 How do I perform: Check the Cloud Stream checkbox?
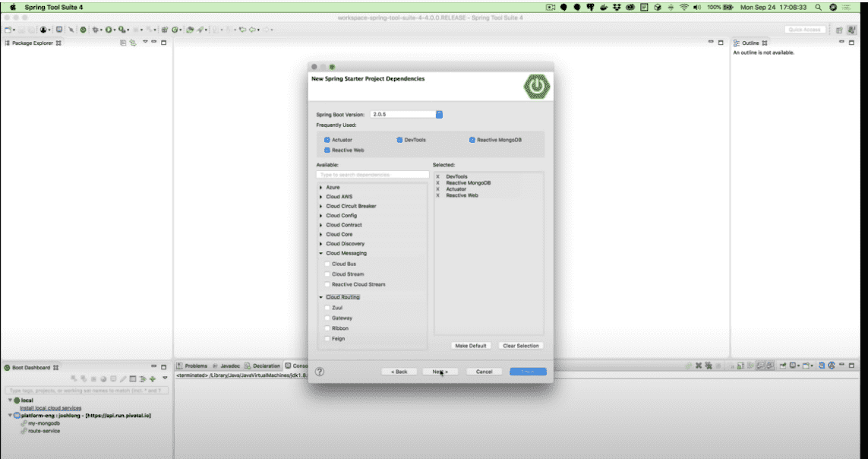pos(327,274)
